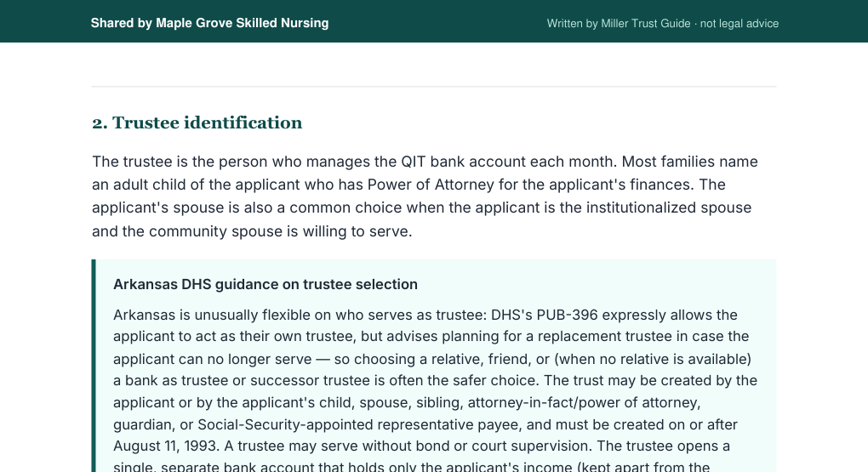Click the "PUB-396" reference in the callout
Screen dimensions: 868x472
(567, 315)
